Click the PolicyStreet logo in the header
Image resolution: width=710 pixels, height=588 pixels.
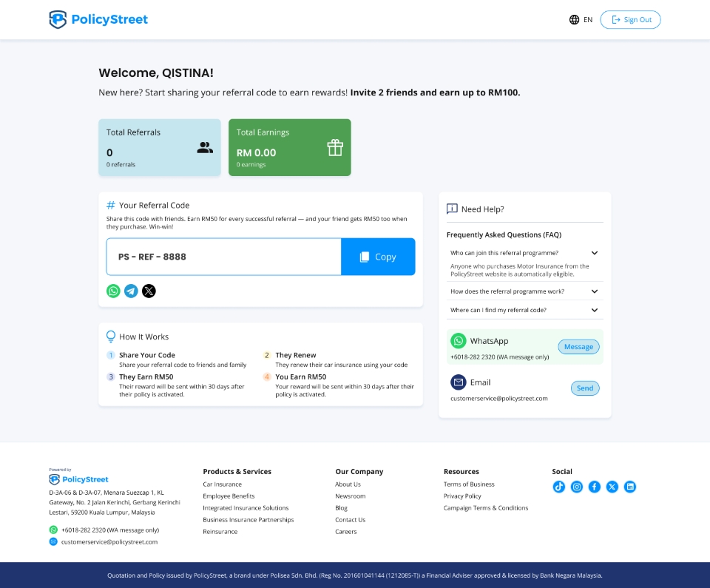point(98,19)
